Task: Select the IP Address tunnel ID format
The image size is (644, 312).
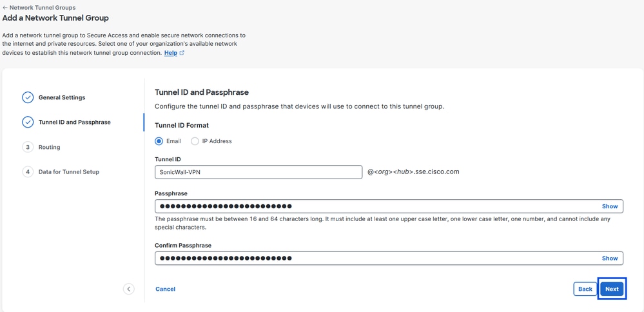Action: tap(195, 141)
